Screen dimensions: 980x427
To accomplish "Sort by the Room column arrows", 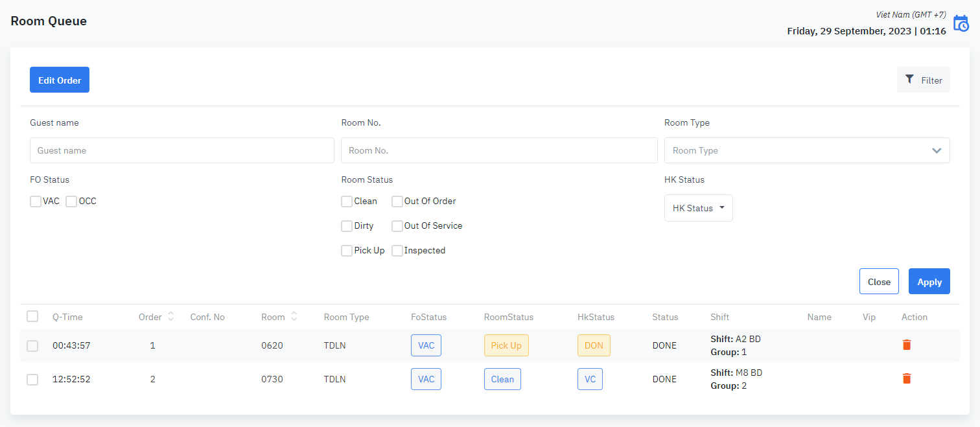I will coord(294,316).
